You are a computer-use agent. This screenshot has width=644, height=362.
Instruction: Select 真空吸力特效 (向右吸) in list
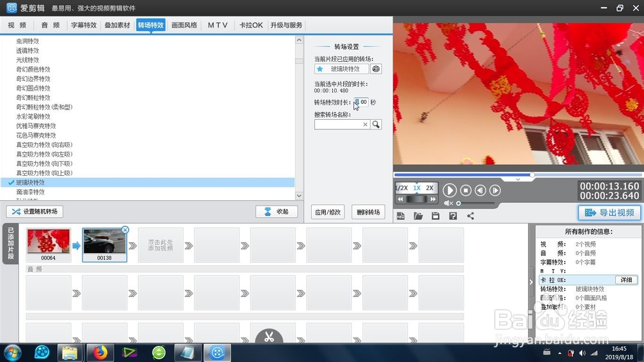[44, 145]
